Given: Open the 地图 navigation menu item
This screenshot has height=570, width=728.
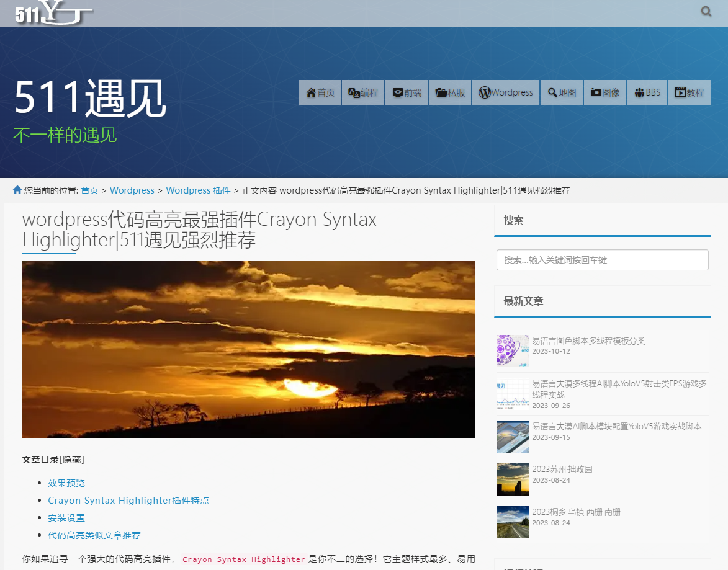Looking at the screenshot, I should point(562,92).
